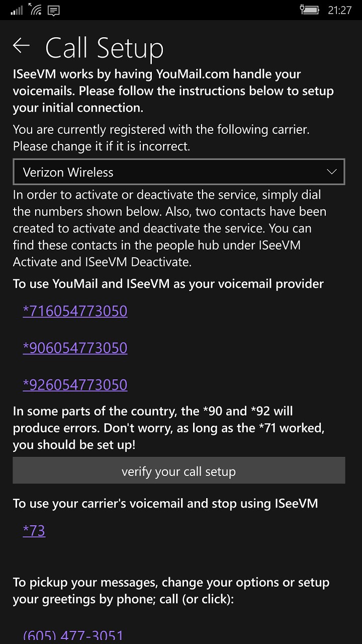Tap the pickup your messages instruction text

click(x=171, y=591)
